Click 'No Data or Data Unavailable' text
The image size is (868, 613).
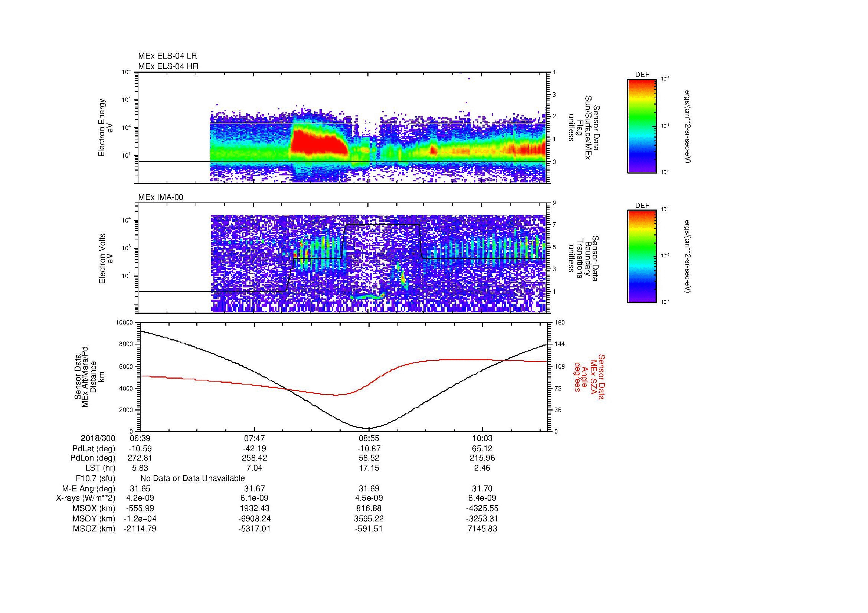193,478
